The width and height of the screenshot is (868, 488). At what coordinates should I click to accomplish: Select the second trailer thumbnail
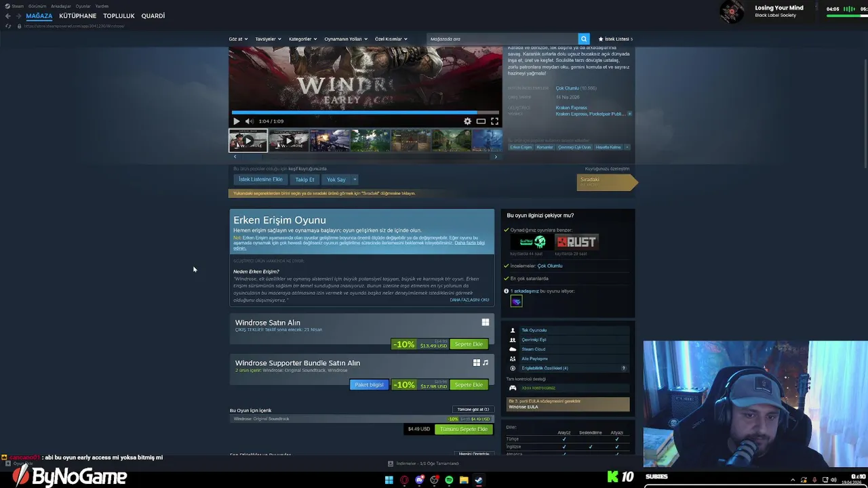(x=288, y=140)
